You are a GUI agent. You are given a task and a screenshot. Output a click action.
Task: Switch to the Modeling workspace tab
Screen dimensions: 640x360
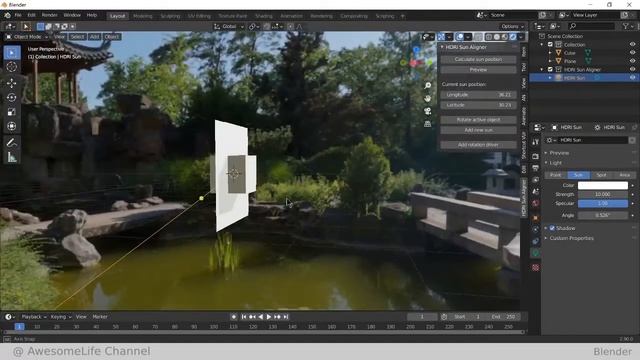(x=143, y=16)
